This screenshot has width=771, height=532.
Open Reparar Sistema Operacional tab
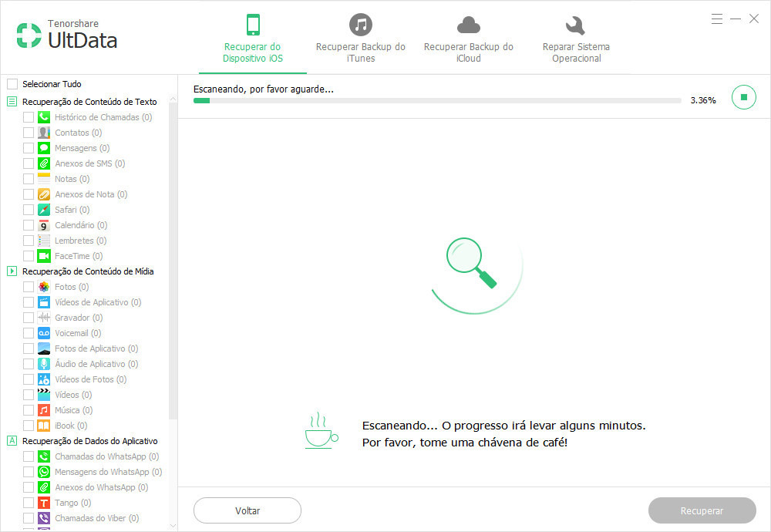[576, 39]
